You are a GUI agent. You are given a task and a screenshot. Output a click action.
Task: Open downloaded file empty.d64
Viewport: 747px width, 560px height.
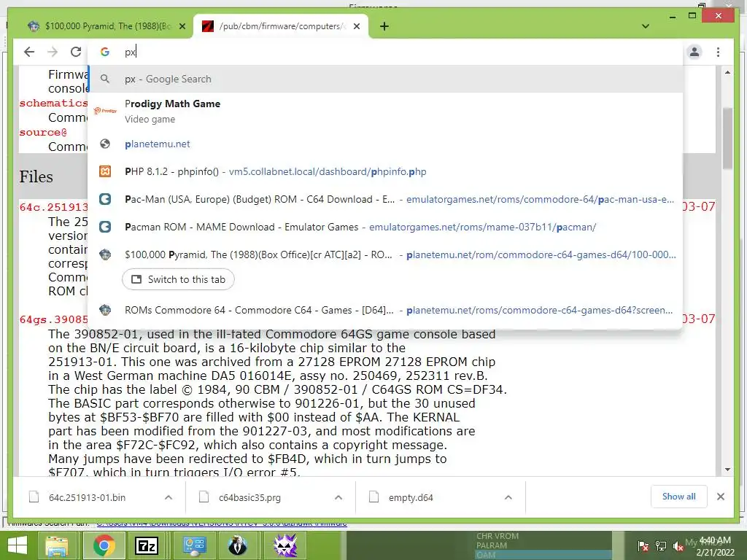tap(411, 497)
